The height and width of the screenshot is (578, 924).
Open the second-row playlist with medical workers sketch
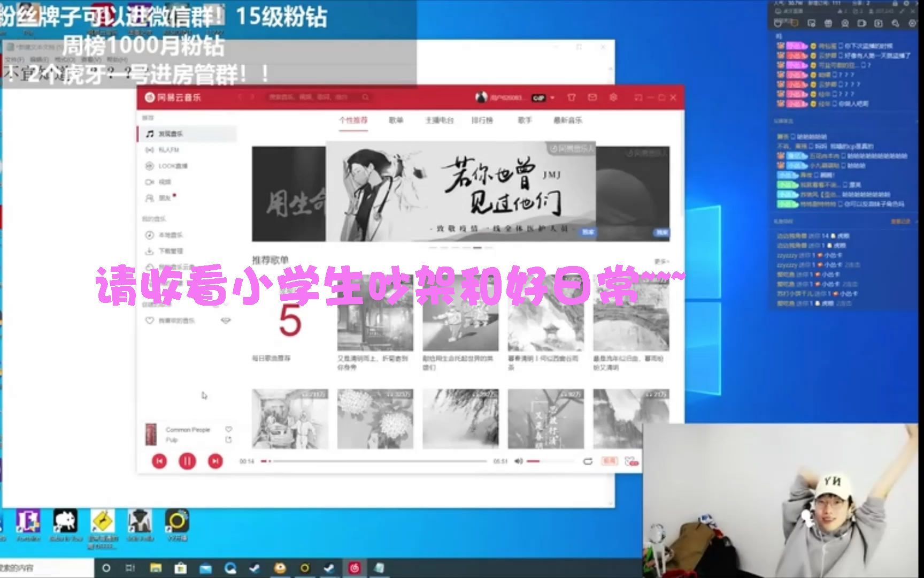pyautogui.click(x=290, y=419)
